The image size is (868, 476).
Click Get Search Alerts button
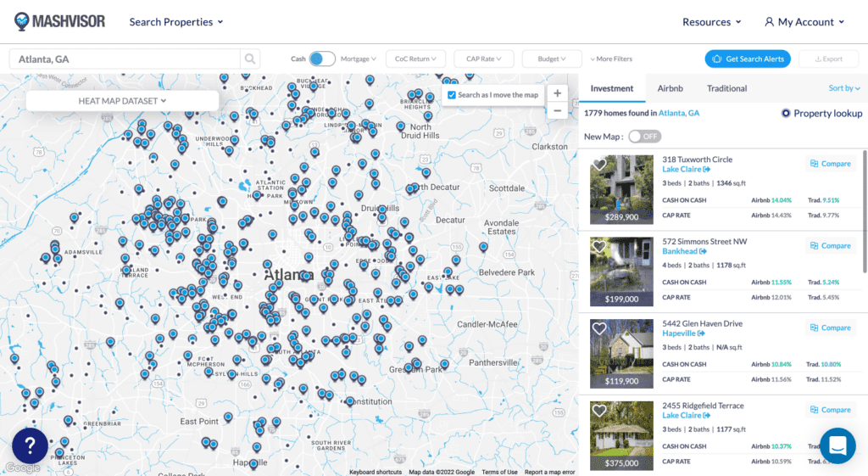pos(748,59)
